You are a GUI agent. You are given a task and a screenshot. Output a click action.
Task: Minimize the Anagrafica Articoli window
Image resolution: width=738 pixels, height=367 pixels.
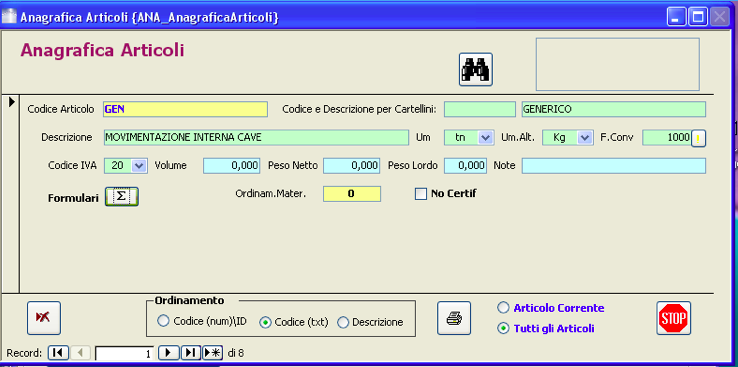click(x=676, y=18)
